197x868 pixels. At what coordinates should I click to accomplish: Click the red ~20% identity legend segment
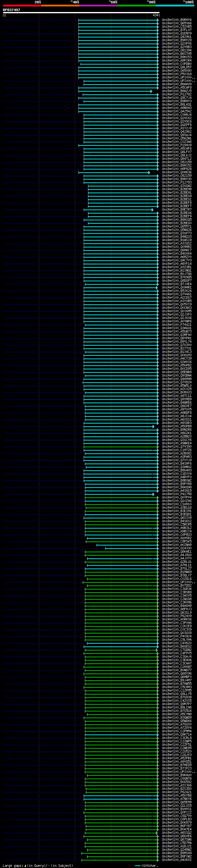[x=22, y=6]
